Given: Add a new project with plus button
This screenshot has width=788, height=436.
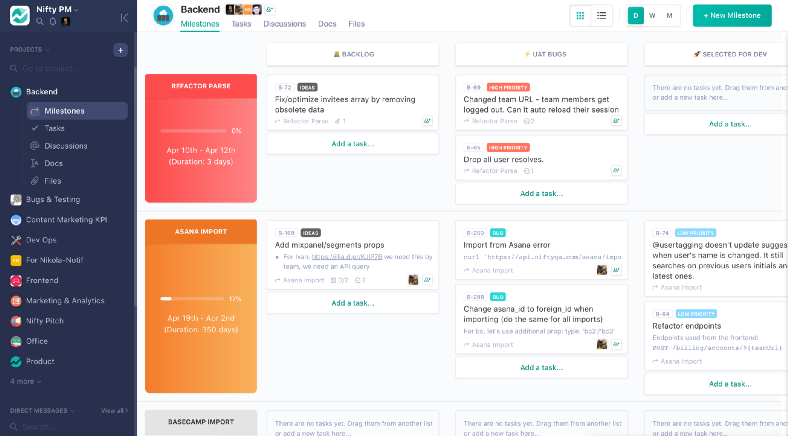Looking at the screenshot, I should coord(120,50).
